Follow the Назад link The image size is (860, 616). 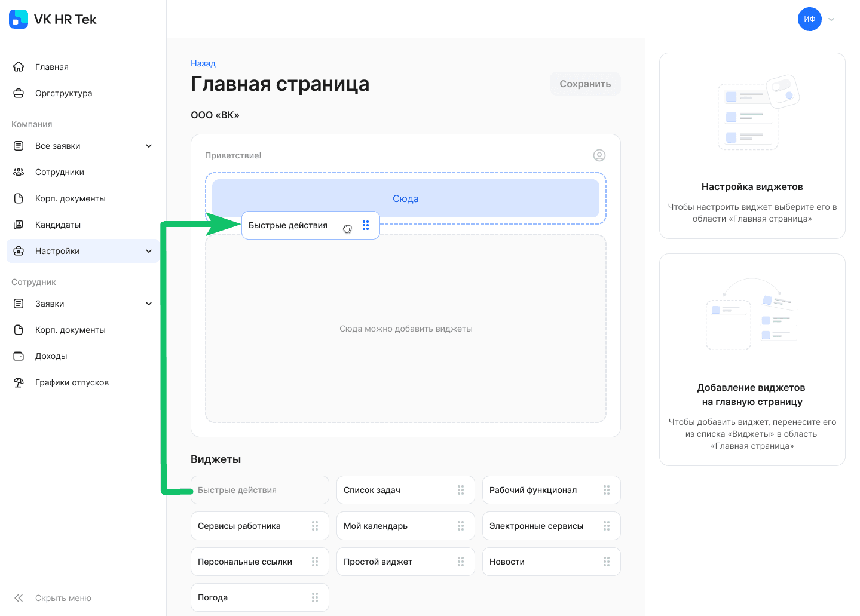pyautogui.click(x=203, y=63)
